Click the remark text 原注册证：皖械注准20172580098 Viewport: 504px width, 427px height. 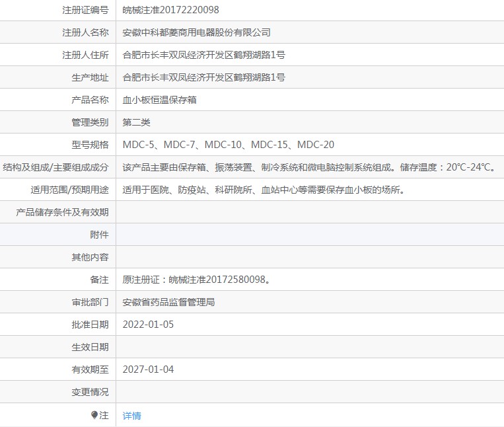(x=197, y=280)
